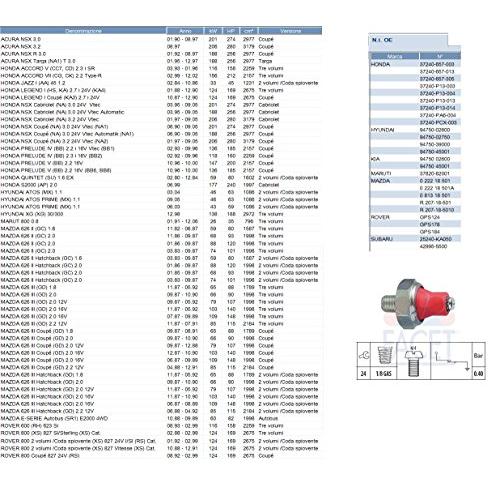Click the M4 screw terminal icon
Image resolution: width=488 pixels, height=488 pixels.
tap(413, 361)
